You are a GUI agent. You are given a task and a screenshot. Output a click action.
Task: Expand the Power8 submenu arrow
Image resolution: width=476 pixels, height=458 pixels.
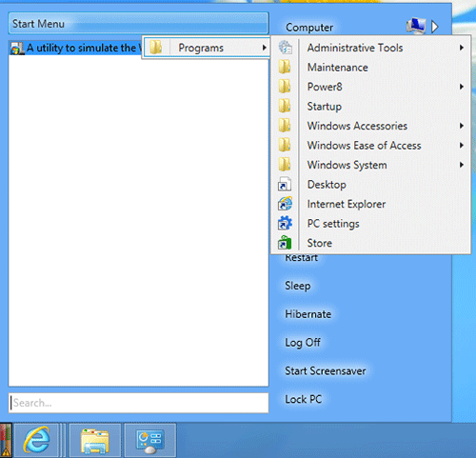coord(462,87)
